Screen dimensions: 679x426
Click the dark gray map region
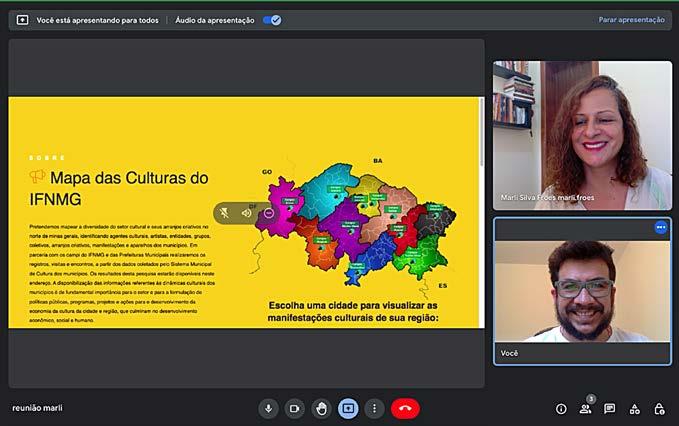pyautogui.click(x=435, y=219)
